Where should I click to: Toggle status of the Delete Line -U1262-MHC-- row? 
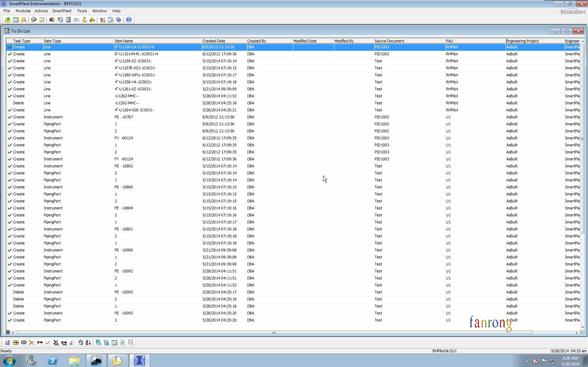[10, 103]
